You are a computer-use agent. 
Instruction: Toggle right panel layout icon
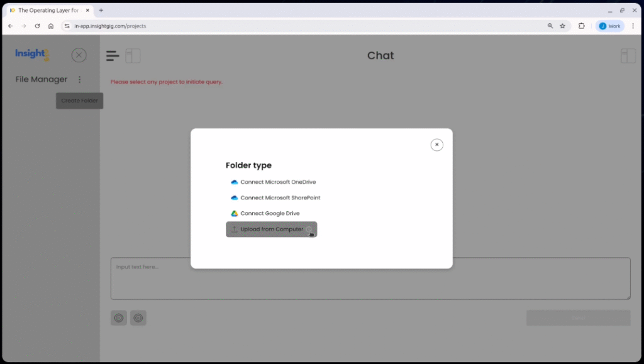point(628,56)
